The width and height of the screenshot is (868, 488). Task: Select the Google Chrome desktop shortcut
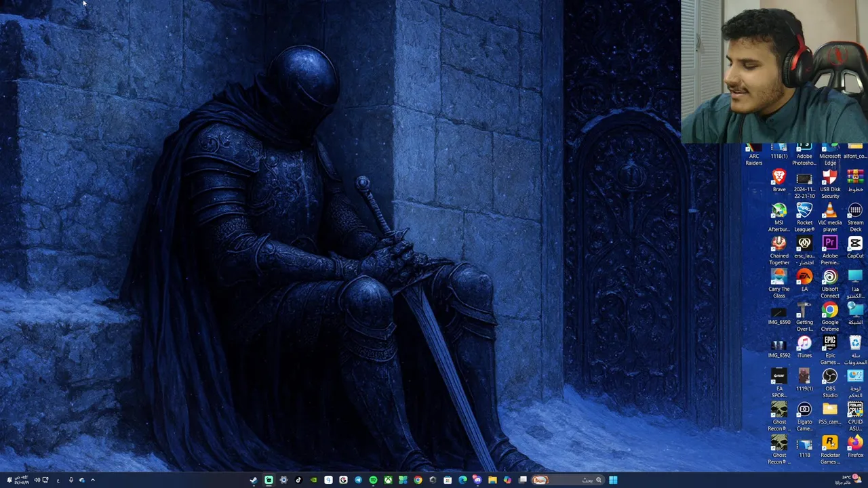pyautogui.click(x=830, y=317)
